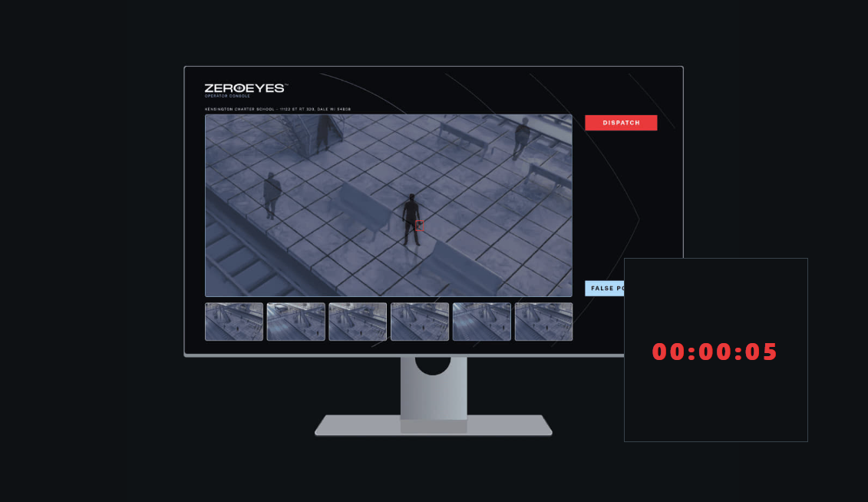Select the fifth camera feed thumbnail
Screen dimensions: 868x502
pos(481,321)
